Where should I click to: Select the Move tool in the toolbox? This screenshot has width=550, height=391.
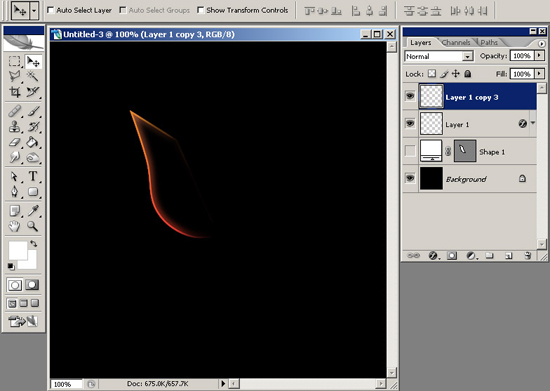pyautogui.click(x=33, y=62)
